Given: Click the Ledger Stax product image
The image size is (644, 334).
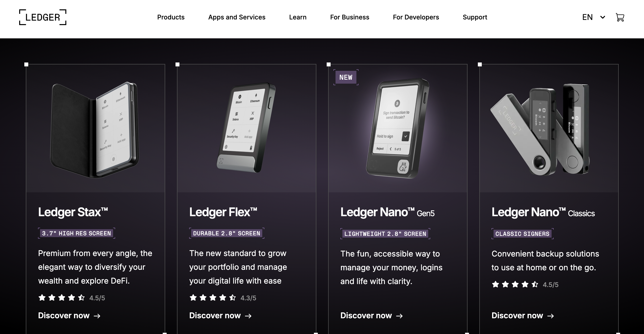Looking at the screenshot, I should click(x=95, y=129).
